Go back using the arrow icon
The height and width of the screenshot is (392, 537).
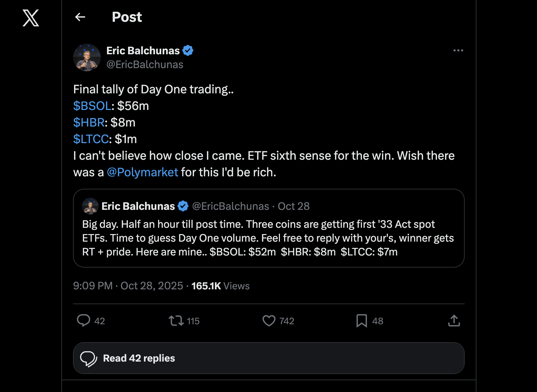coord(80,17)
